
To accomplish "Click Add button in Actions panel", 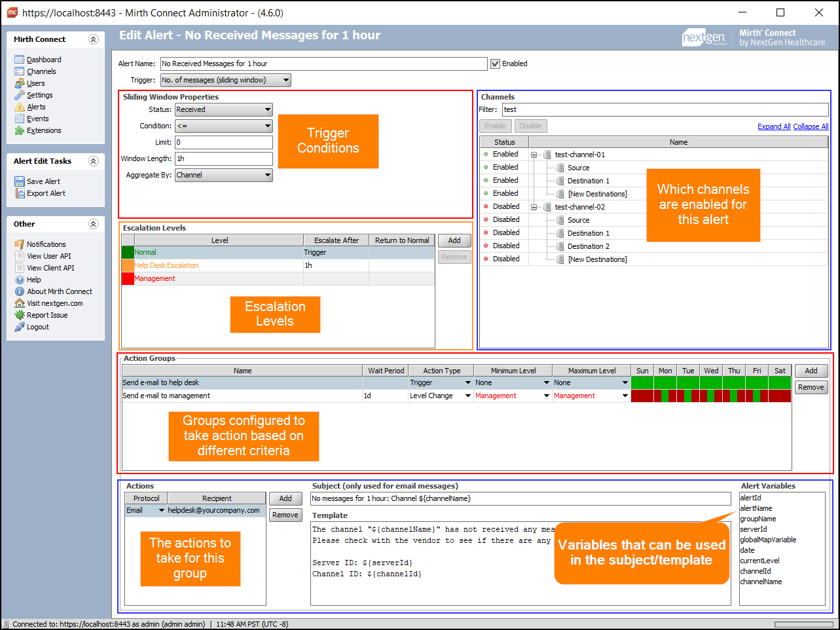I will (x=285, y=498).
